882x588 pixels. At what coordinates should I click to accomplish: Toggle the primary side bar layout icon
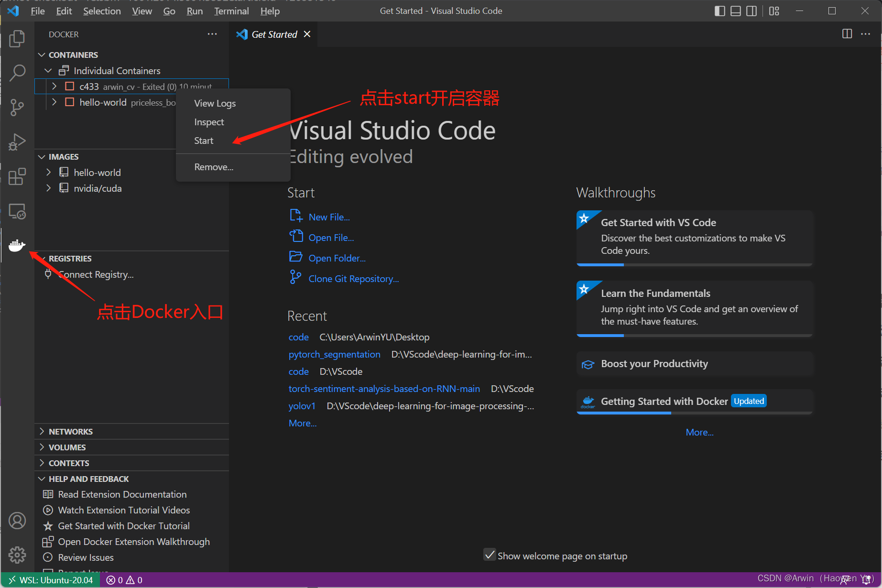pyautogui.click(x=720, y=11)
